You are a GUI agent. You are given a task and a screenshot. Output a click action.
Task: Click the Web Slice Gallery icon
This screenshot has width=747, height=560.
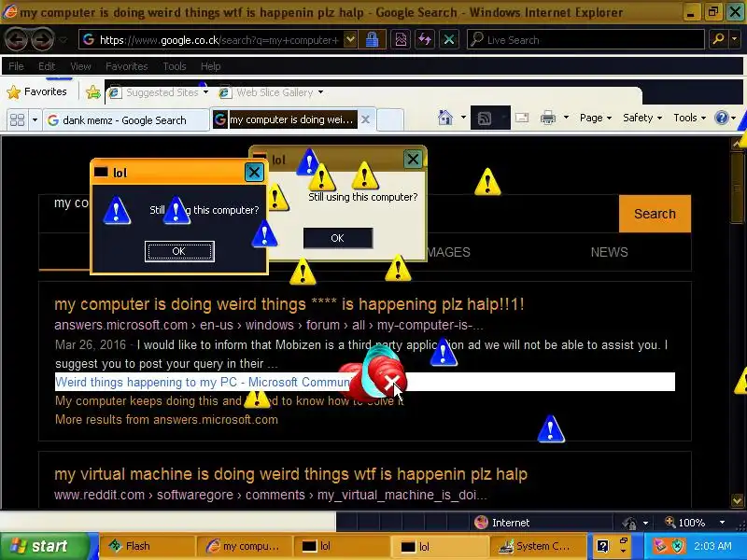tap(224, 92)
